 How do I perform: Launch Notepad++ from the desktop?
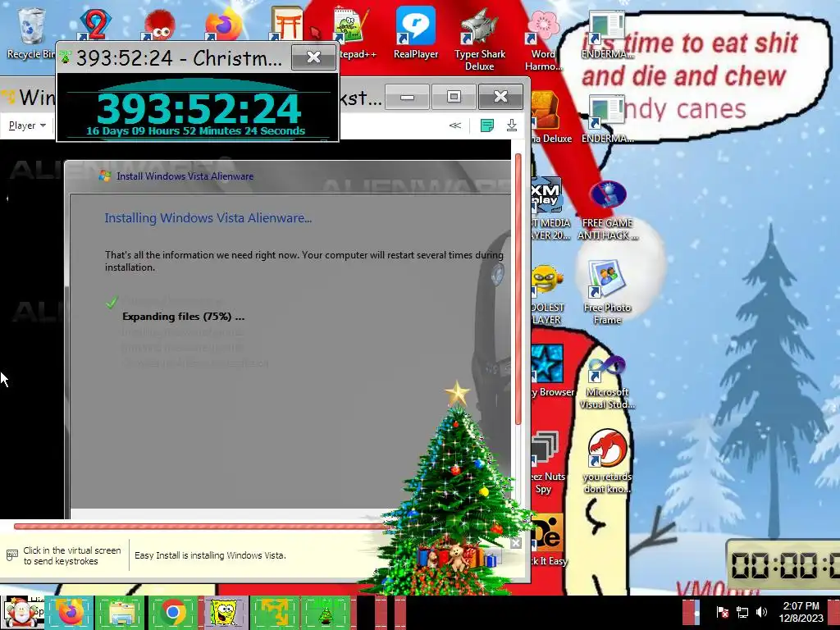click(x=351, y=31)
